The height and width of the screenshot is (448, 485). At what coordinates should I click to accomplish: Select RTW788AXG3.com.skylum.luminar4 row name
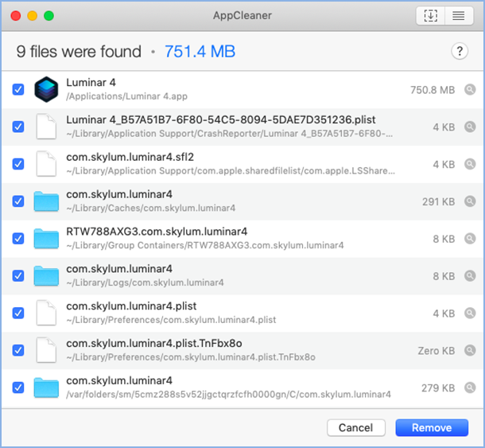coord(157,232)
